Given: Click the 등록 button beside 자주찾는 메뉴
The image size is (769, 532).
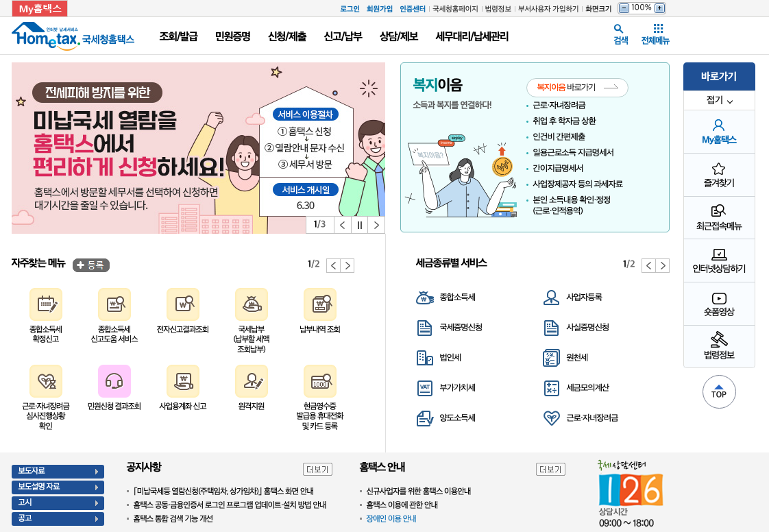Looking at the screenshot, I should [x=91, y=265].
